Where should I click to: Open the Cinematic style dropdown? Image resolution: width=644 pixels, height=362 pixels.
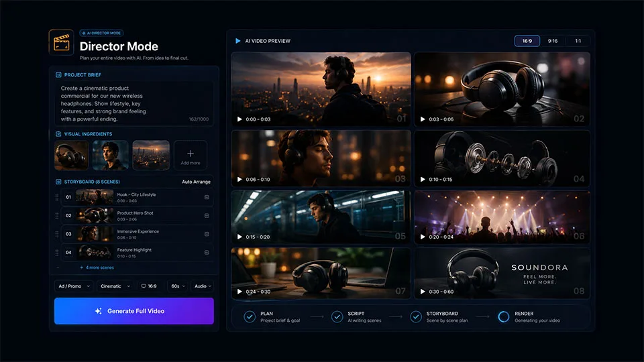[115, 286]
